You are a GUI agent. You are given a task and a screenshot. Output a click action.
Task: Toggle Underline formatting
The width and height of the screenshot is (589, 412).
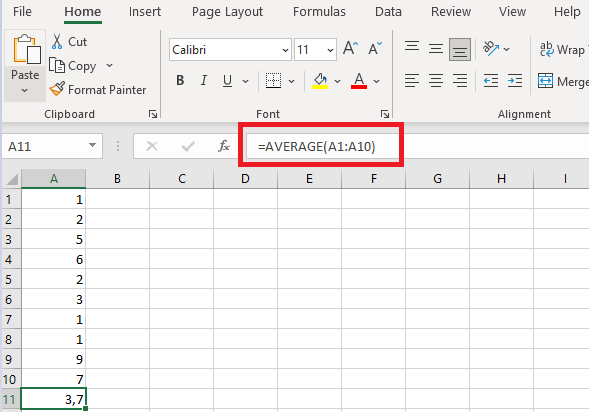pos(227,80)
